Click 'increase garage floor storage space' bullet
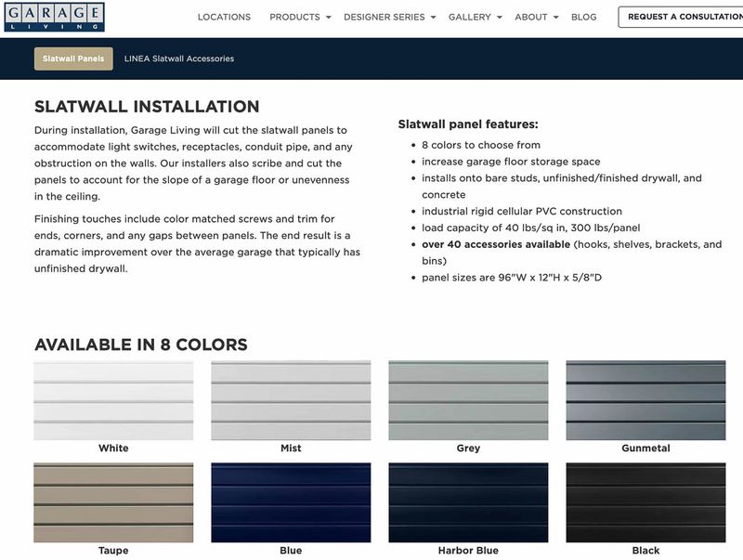743x560 pixels. point(511,162)
